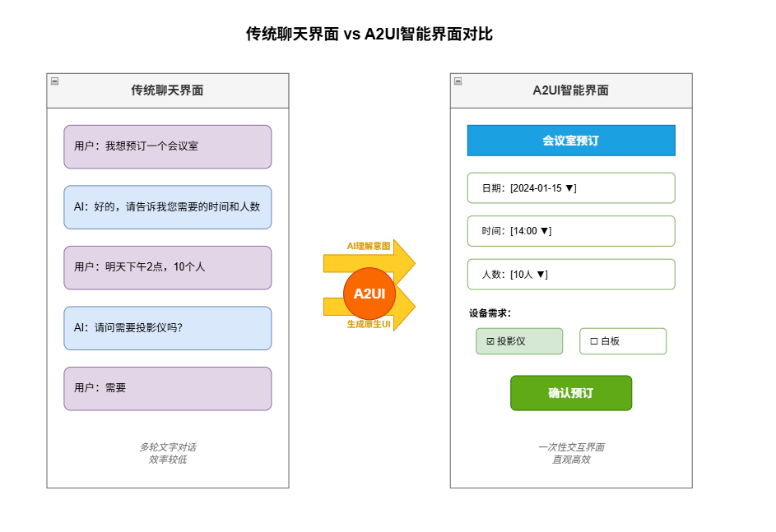
Task: Select the 传统聊天界面 title bar
Action: [x=168, y=90]
